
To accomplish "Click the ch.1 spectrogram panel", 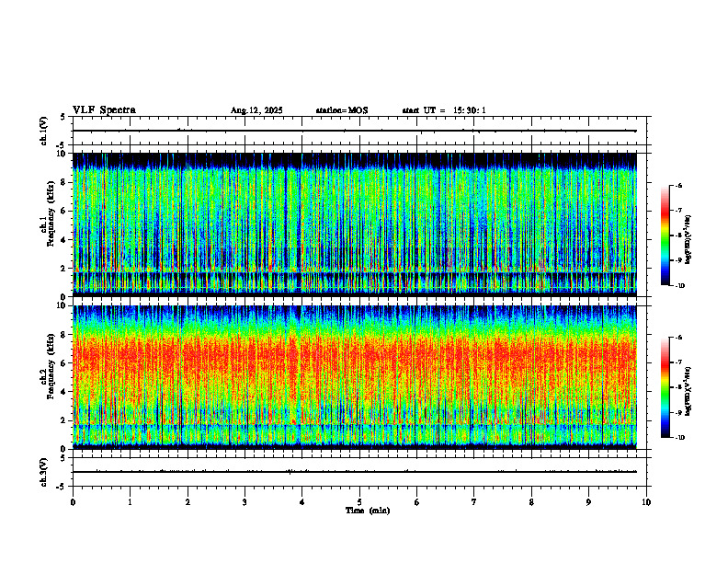I will (355, 224).
